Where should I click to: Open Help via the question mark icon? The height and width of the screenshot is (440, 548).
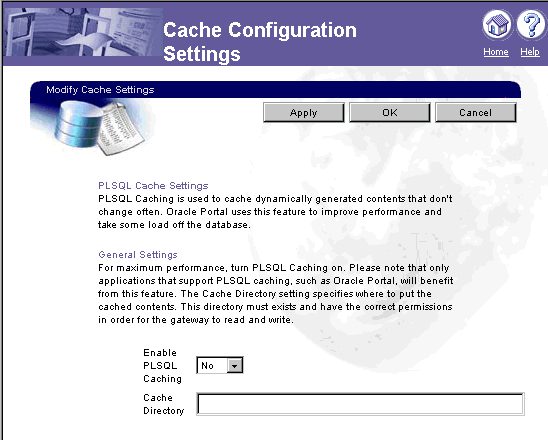click(531, 24)
